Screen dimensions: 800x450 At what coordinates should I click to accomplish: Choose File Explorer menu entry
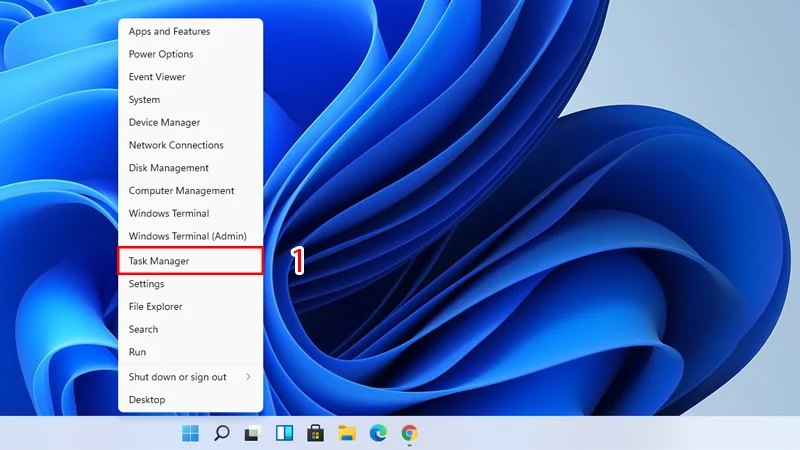190,307
